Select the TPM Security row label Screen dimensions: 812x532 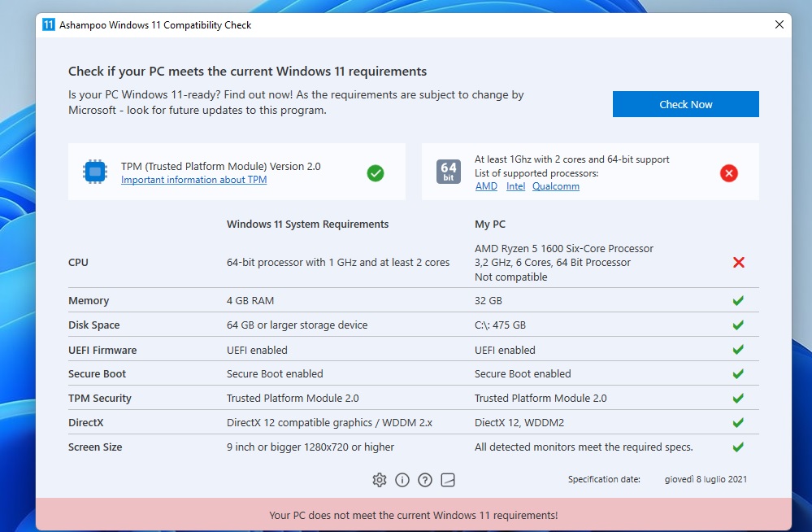pos(100,399)
